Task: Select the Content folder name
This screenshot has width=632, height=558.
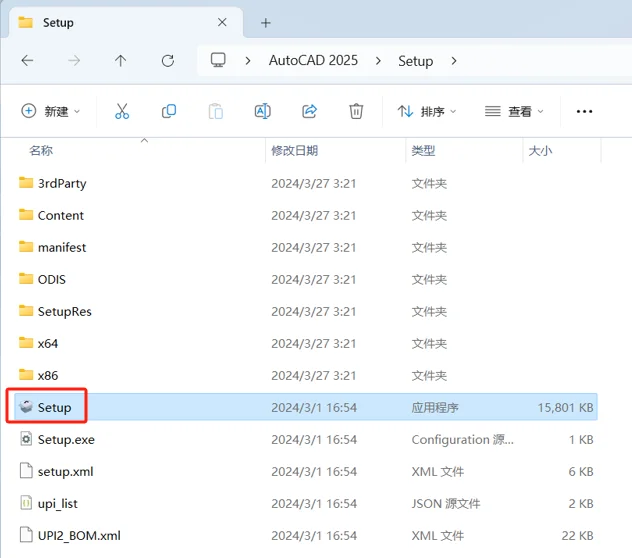Action: click(61, 216)
